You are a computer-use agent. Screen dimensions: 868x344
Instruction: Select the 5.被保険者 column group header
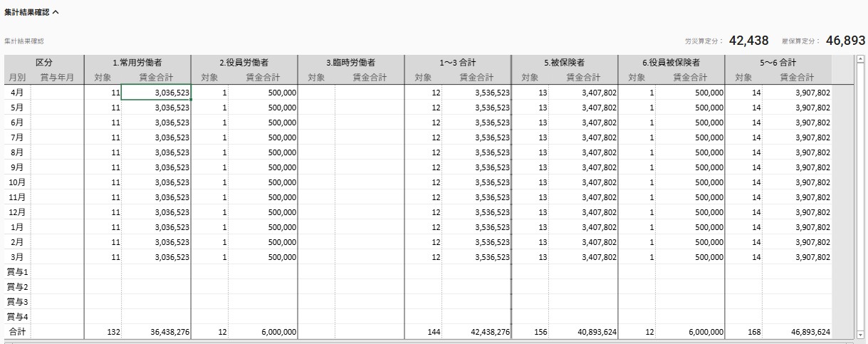point(565,63)
